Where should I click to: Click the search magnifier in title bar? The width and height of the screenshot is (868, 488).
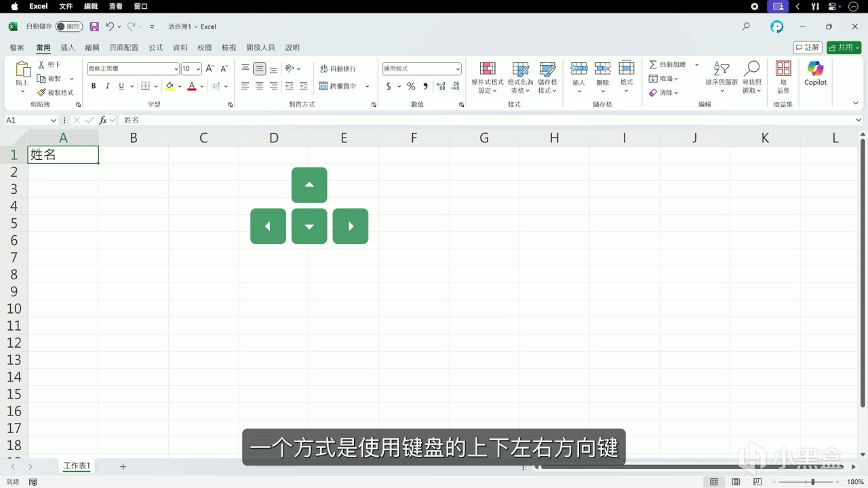[x=746, y=26]
